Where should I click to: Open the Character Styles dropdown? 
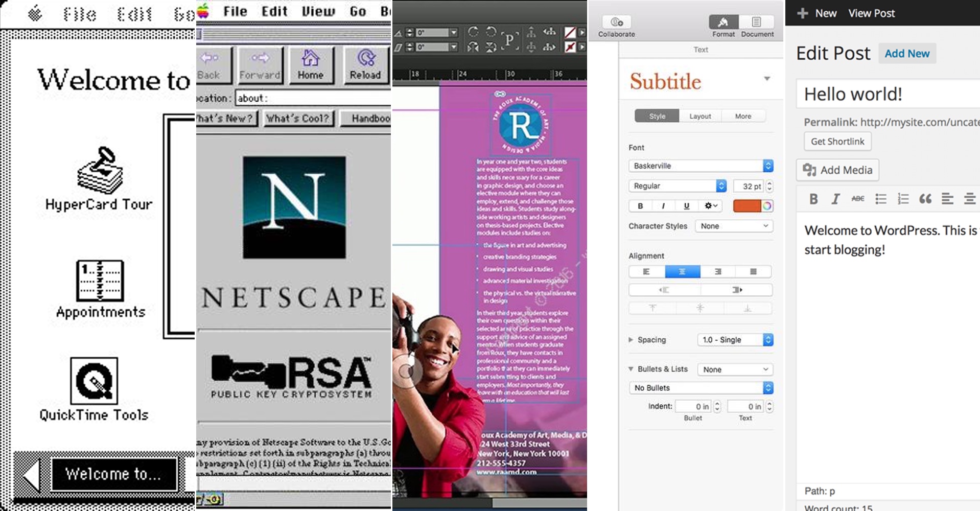point(733,226)
